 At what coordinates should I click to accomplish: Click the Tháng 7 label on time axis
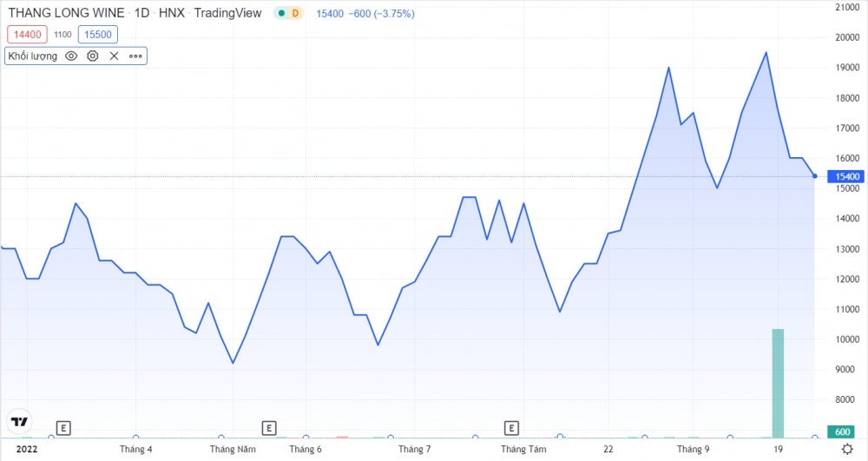414,449
